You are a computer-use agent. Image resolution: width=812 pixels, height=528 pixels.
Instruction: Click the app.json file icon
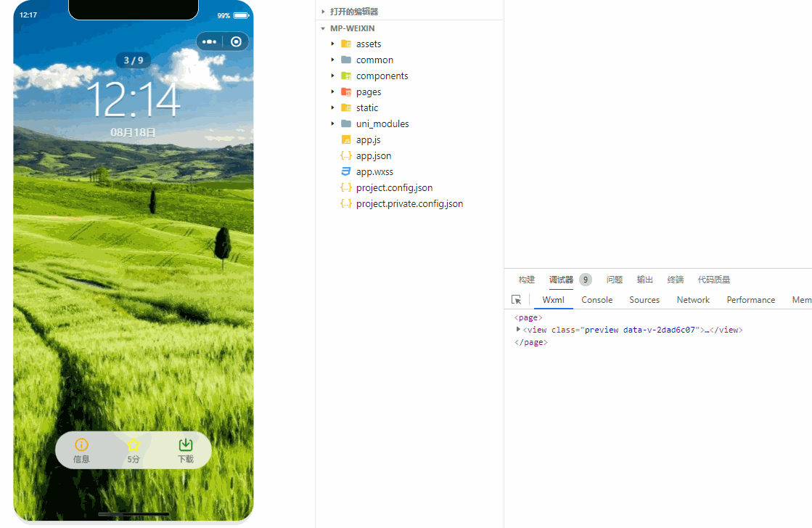(346, 155)
